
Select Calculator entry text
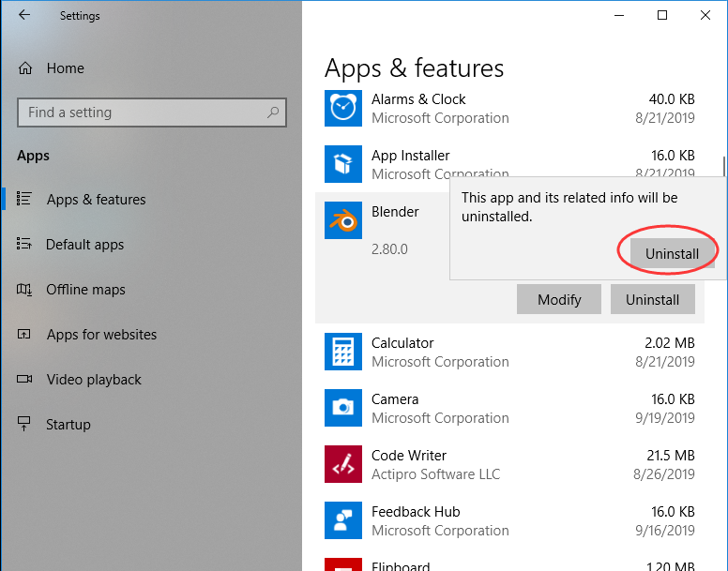[x=402, y=343]
